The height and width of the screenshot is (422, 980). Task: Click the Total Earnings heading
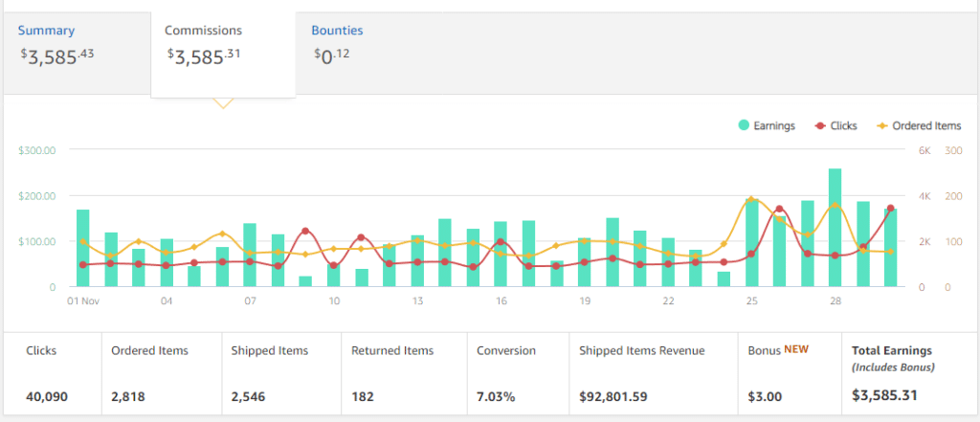[x=892, y=351]
